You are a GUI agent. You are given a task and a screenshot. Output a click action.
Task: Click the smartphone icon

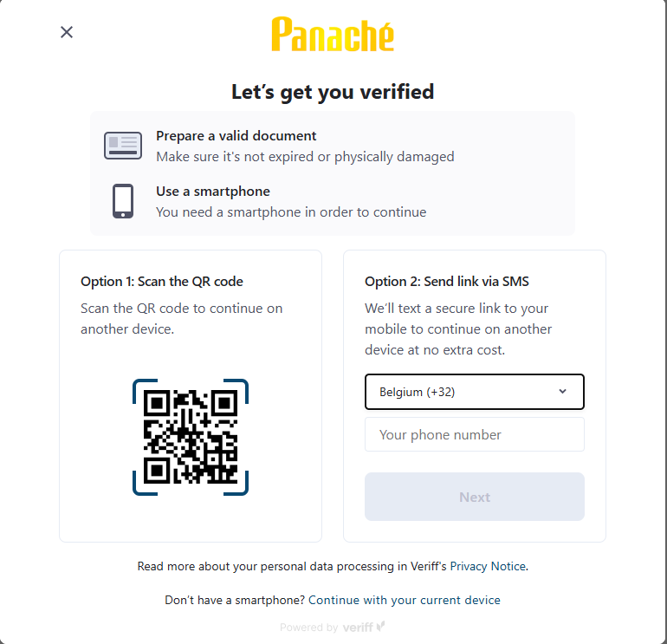pyautogui.click(x=123, y=201)
